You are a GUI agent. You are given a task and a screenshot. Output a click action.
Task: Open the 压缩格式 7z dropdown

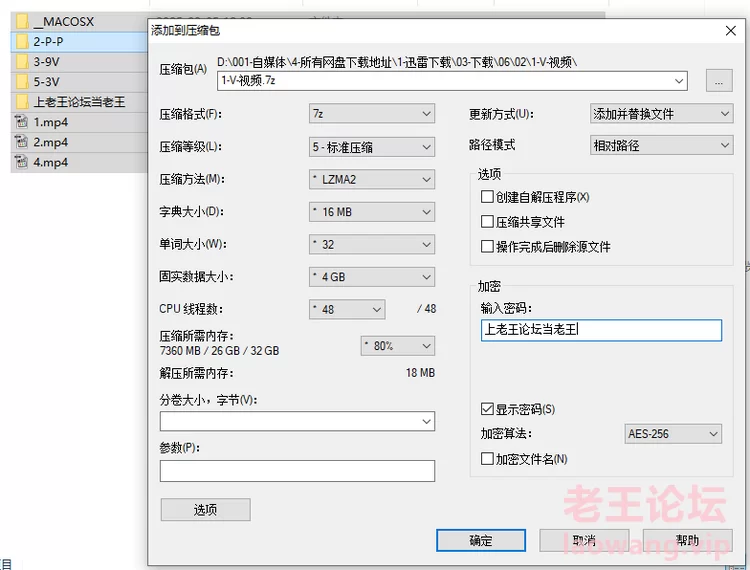372,114
